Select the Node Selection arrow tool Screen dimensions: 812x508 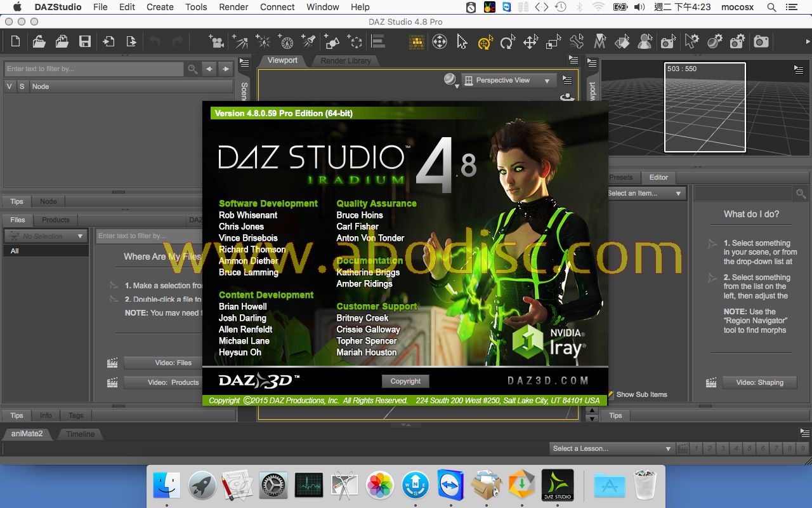[x=462, y=42]
